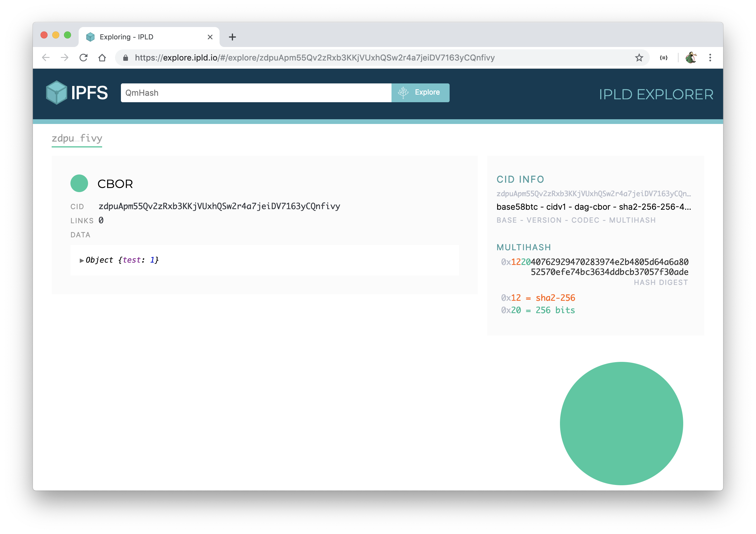The width and height of the screenshot is (756, 534).
Task: Click the MULTIHASH heading
Action: (x=524, y=247)
